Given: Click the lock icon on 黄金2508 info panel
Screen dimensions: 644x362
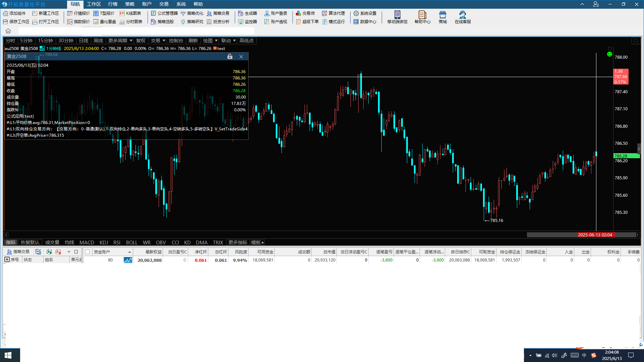Looking at the screenshot, I should coord(230,57).
